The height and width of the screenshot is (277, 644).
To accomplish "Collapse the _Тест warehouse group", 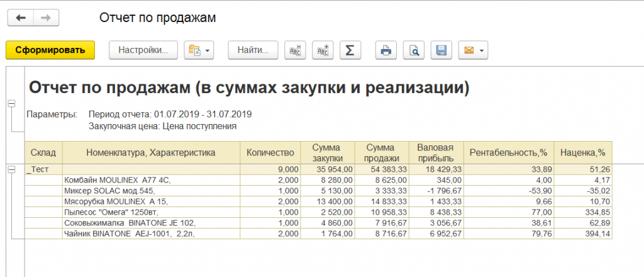I will (x=11, y=169).
